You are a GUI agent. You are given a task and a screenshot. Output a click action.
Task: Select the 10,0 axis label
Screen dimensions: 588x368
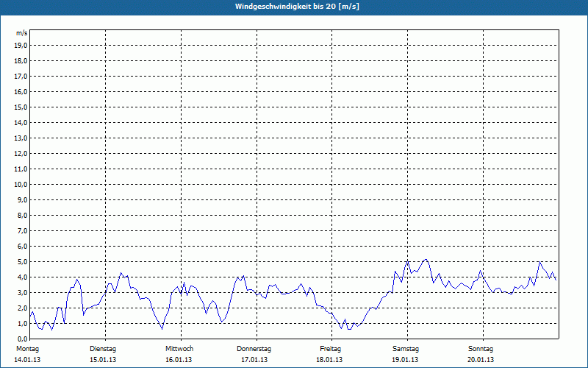[21, 185]
